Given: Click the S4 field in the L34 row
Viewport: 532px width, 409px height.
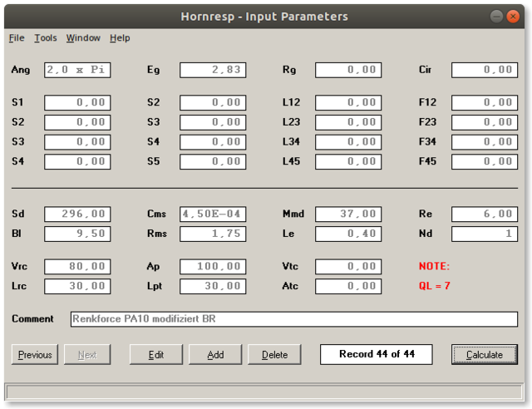Looking at the screenshot, I should coord(213,142).
